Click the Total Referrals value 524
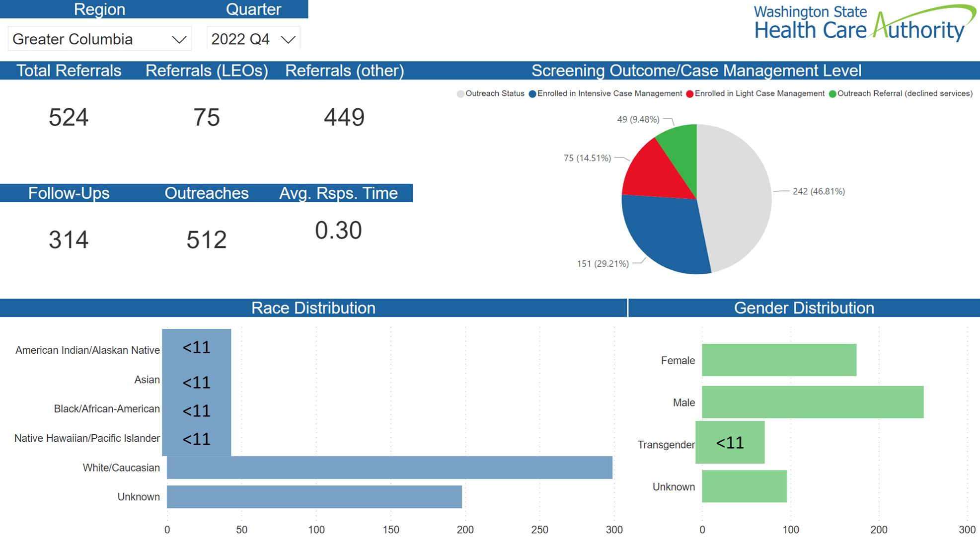The image size is (980, 559). [x=69, y=118]
